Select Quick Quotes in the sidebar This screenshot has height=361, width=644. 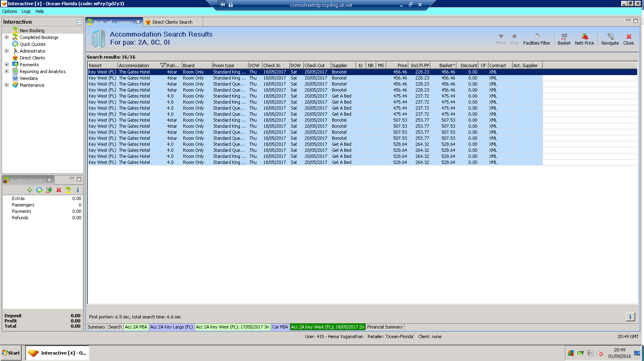pos(33,44)
